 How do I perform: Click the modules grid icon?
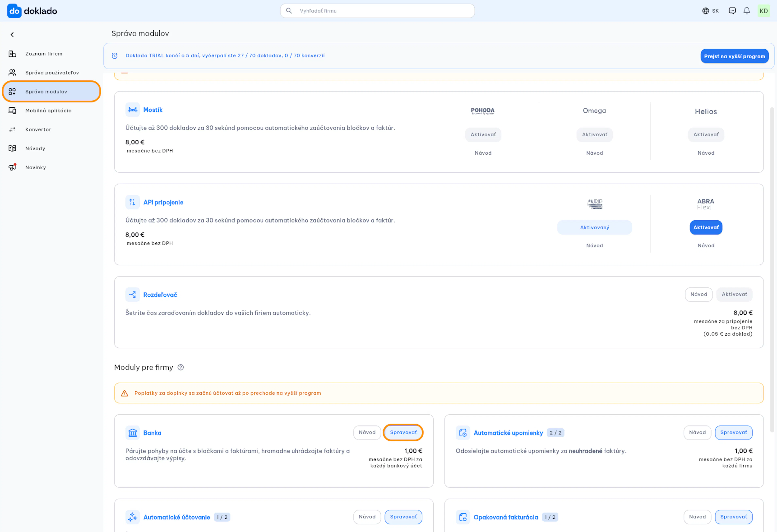click(12, 92)
